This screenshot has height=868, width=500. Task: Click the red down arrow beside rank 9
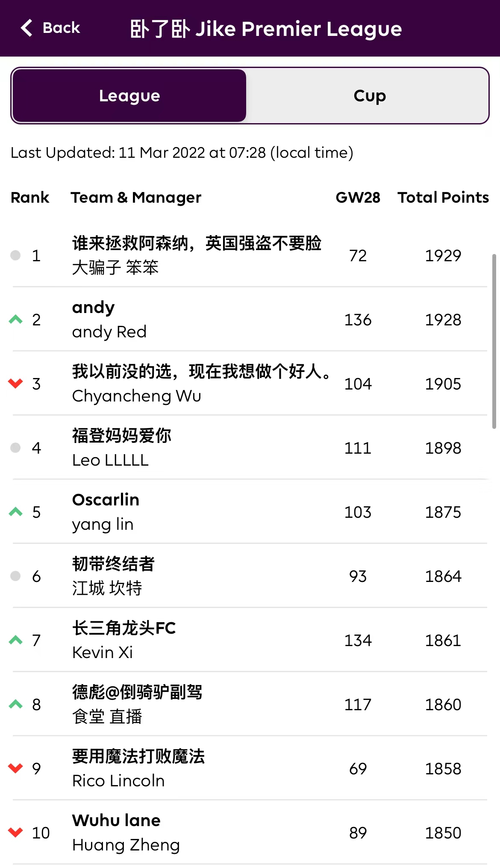point(16,768)
